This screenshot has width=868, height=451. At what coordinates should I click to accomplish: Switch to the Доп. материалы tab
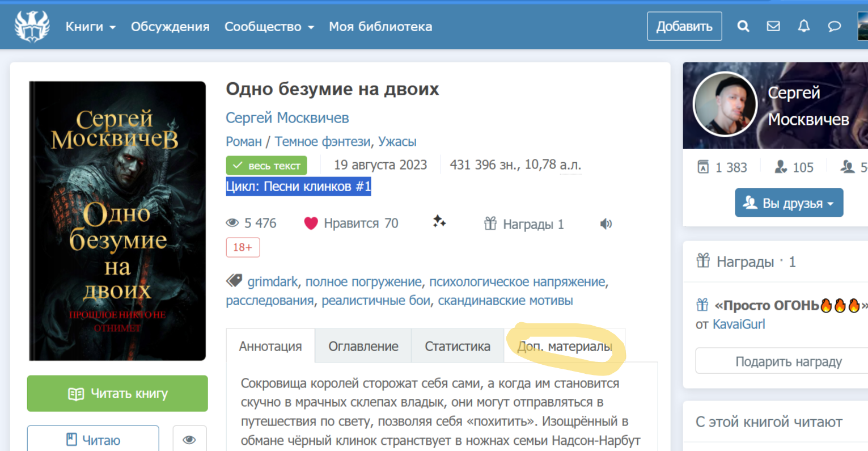point(565,346)
